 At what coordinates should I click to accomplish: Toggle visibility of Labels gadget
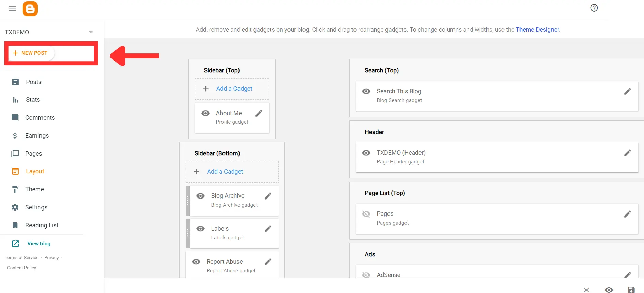(x=201, y=229)
